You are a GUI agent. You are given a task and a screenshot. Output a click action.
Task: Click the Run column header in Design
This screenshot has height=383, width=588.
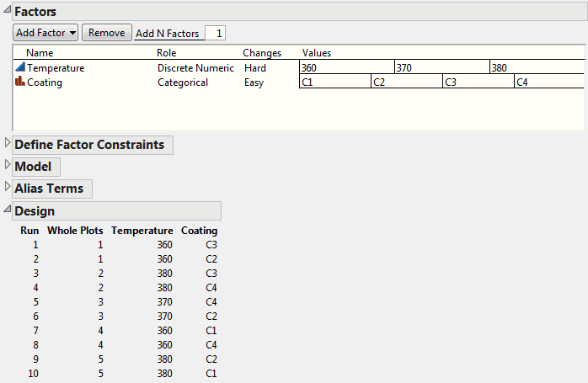[29, 231]
